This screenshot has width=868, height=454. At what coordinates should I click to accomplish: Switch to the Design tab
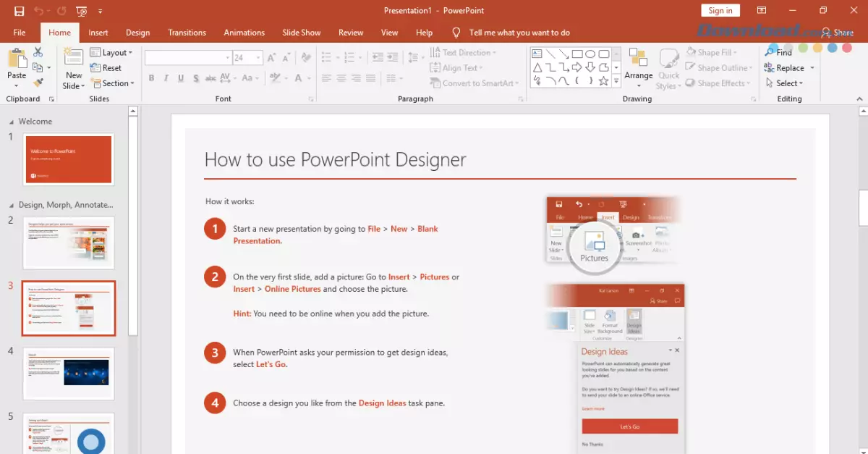[137, 33]
